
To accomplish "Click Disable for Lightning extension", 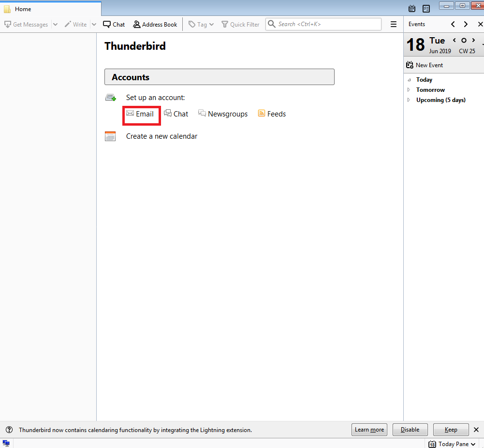I will [410, 430].
